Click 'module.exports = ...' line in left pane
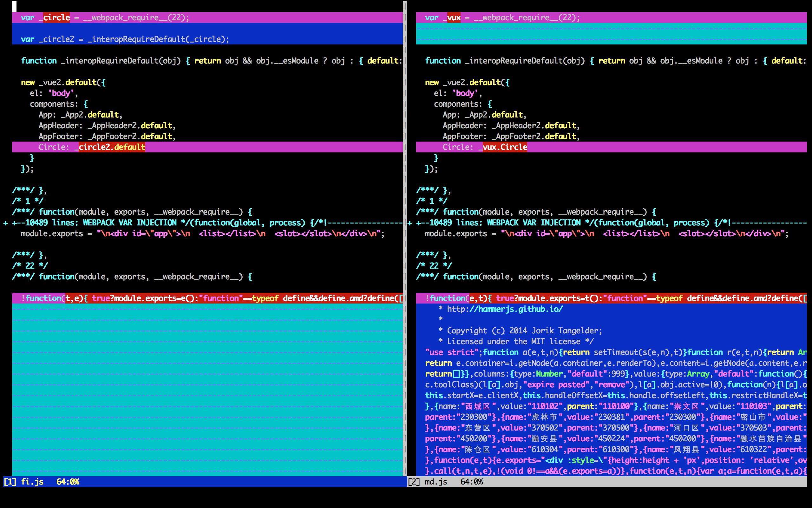 [x=203, y=233]
